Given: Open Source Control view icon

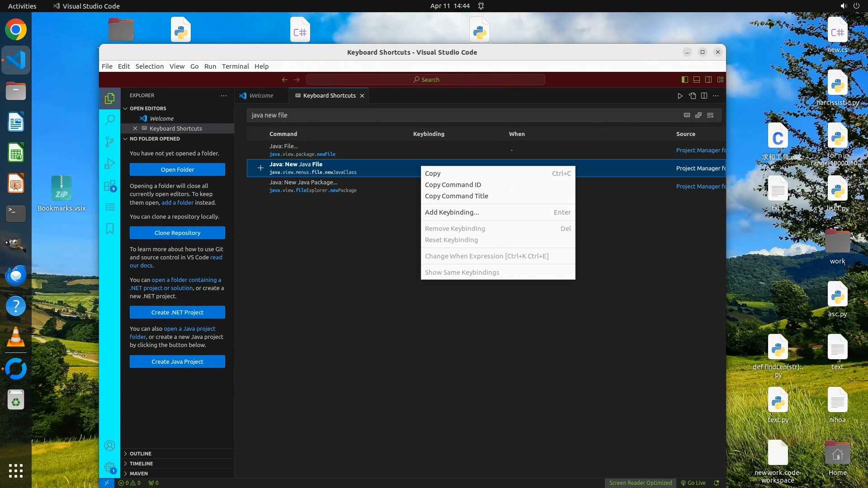Looking at the screenshot, I should [x=109, y=142].
